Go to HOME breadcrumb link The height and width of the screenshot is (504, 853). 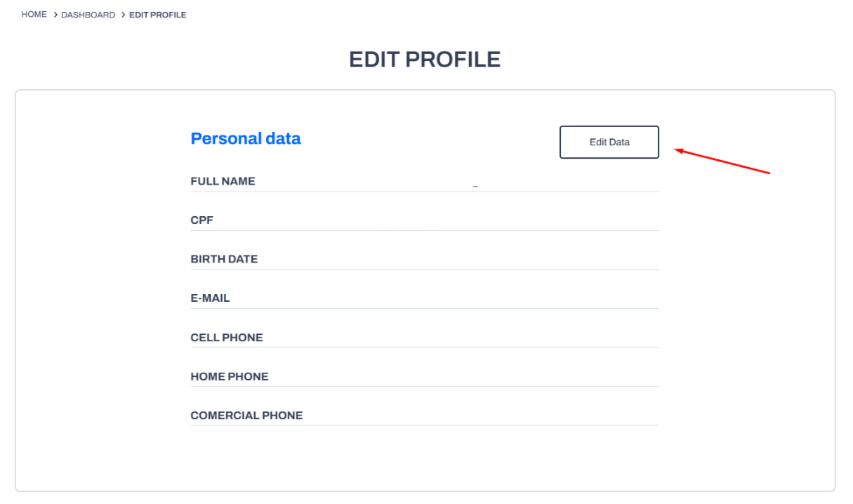(34, 15)
